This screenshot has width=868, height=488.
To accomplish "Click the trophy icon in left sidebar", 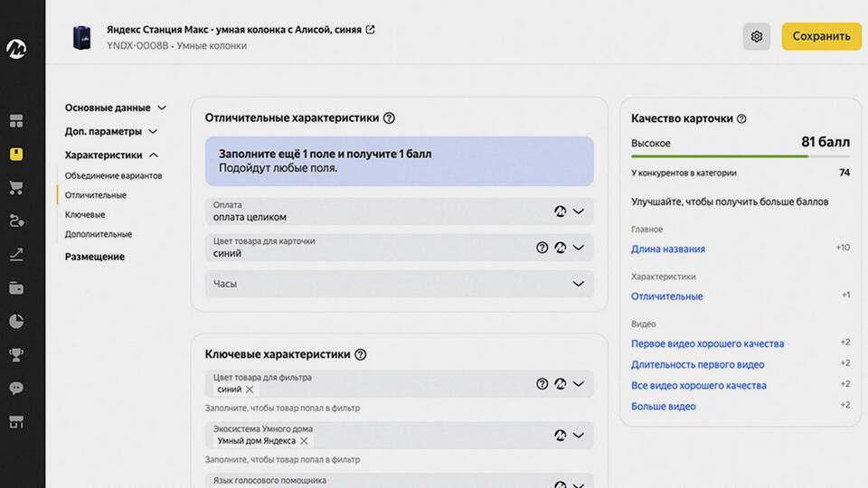I will [x=16, y=354].
